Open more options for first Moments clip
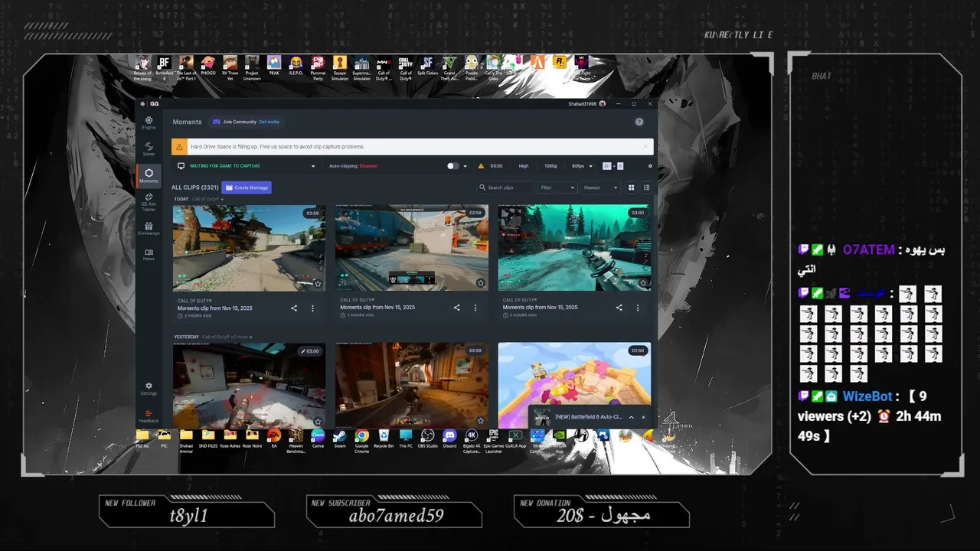The image size is (980, 551). click(x=312, y=308)
